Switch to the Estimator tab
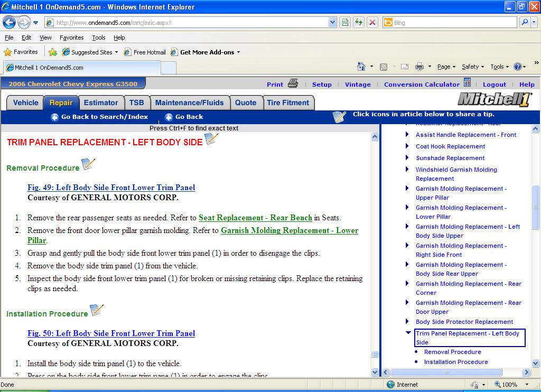This screenshot has height=392, width=541. (x=101, y=102)
